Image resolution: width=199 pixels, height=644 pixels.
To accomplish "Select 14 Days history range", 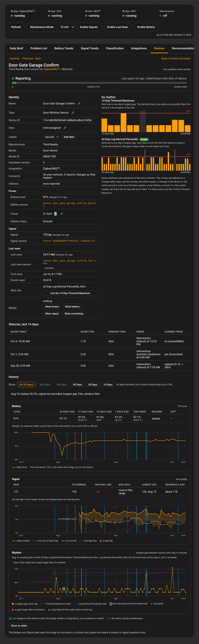I will point(108,384).
